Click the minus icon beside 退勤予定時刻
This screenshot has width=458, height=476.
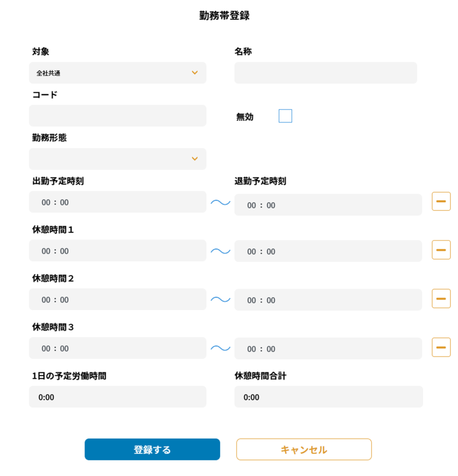pyautogui.click(x=441, y=201)
